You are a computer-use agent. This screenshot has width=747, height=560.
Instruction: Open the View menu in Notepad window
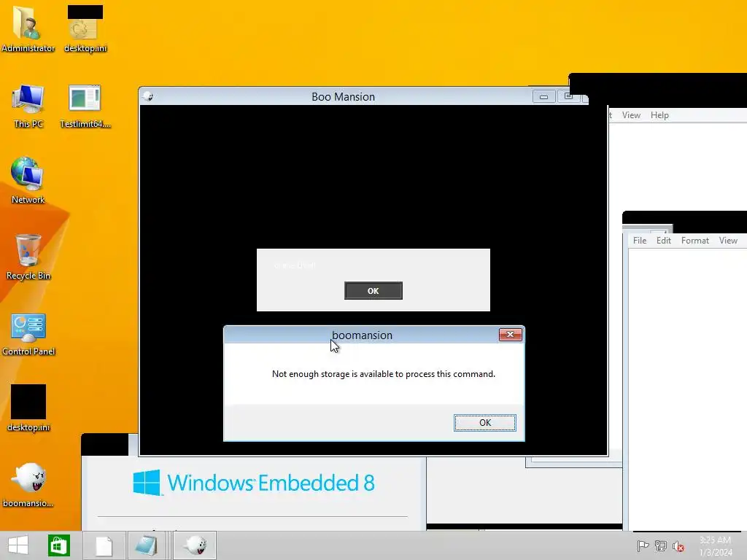pyautogui.click(x=729, y=241)
